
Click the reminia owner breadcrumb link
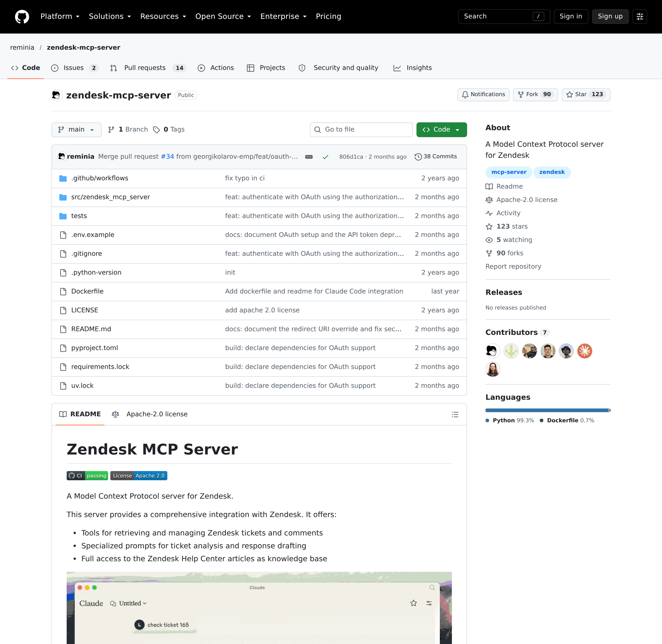coord(22,48)
